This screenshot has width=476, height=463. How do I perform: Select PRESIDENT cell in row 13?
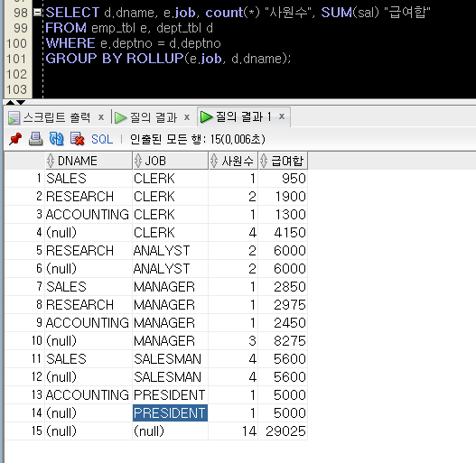click(170, 395)
